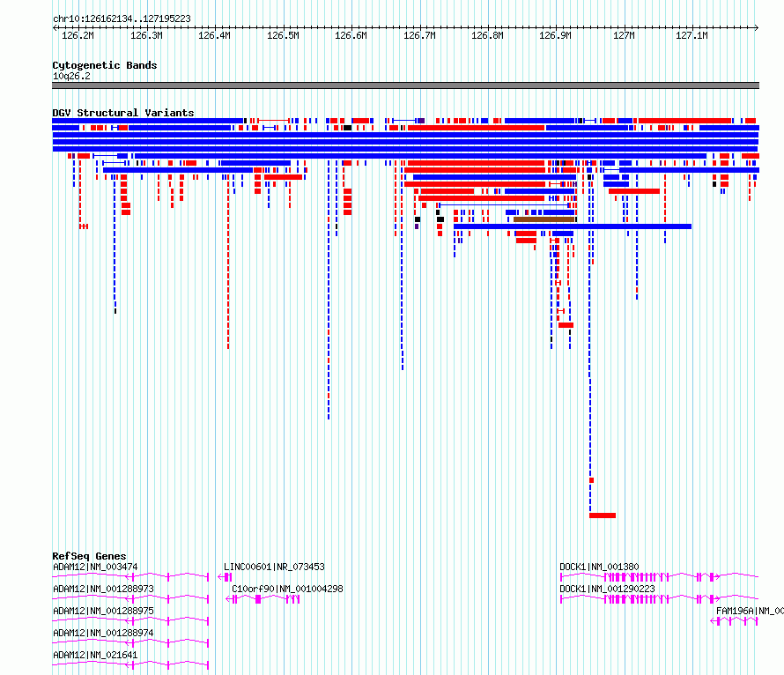Viewport: 784px width, 675px height.
Task: Click the 126.7M ruler tick label
Action: click(419, 35)
